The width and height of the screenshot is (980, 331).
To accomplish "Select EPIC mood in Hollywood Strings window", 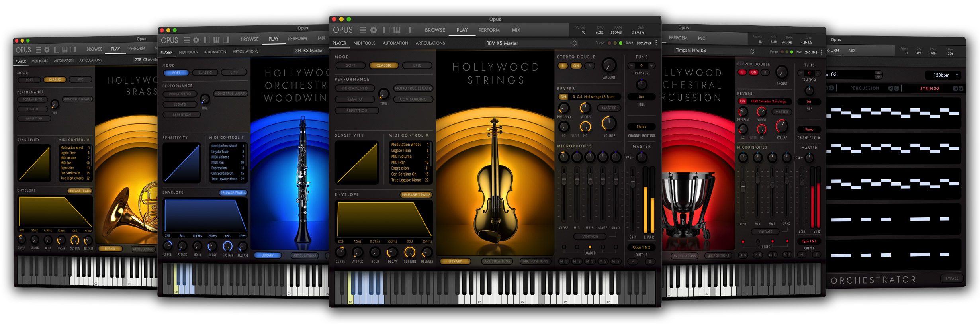I will tap(417, 65).
